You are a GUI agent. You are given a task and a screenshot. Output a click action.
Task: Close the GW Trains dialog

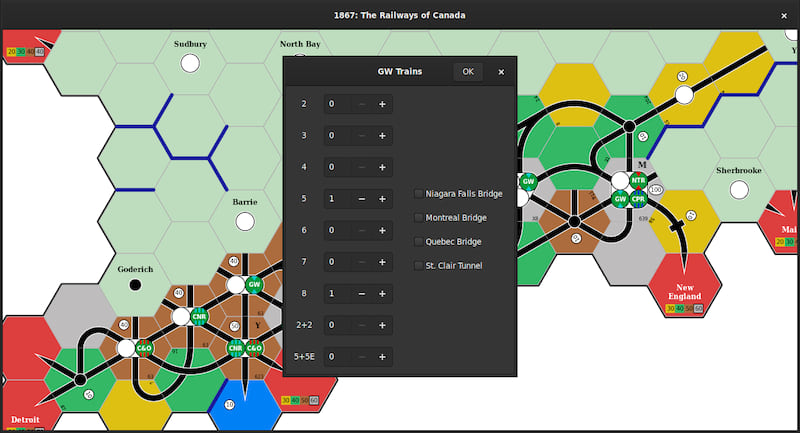tap(501, 72)
